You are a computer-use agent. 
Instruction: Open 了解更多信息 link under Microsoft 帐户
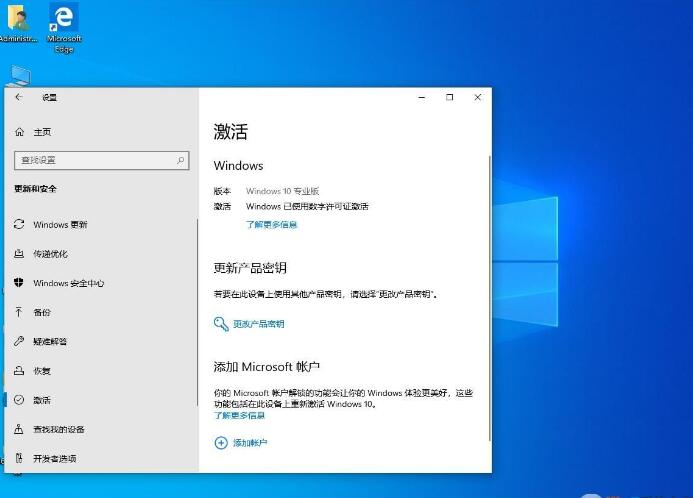[x=240, y=415]
